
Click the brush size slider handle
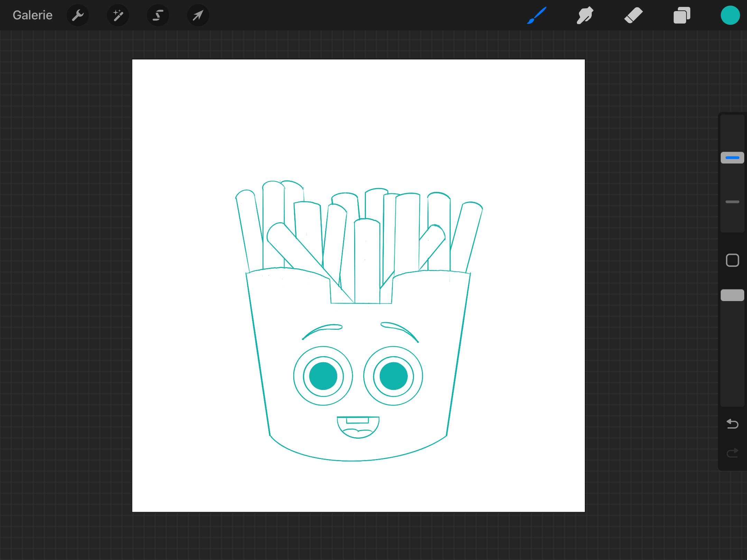click(732, 158)
